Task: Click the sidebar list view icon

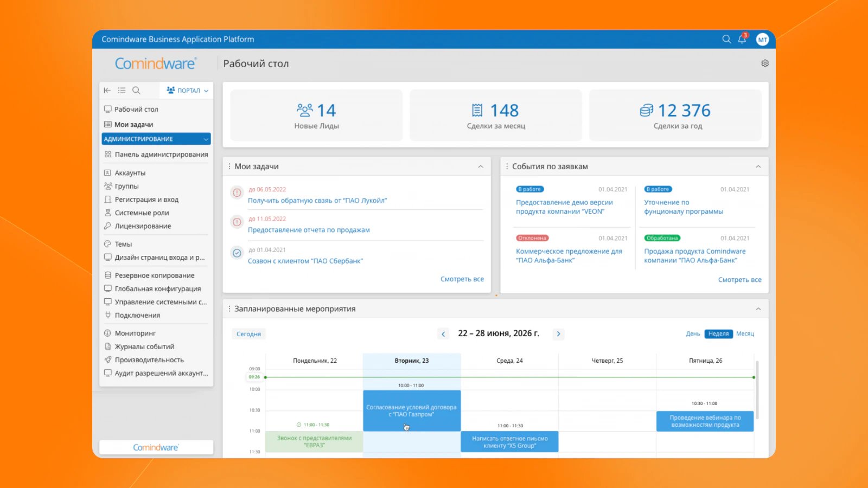Action: pyautogui.click(x=122, y=91)
